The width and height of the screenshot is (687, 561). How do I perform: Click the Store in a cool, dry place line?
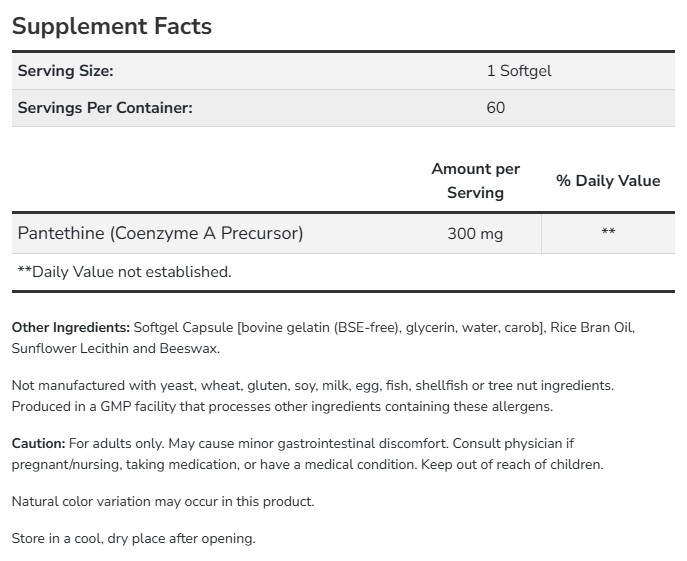click(133, 538)
